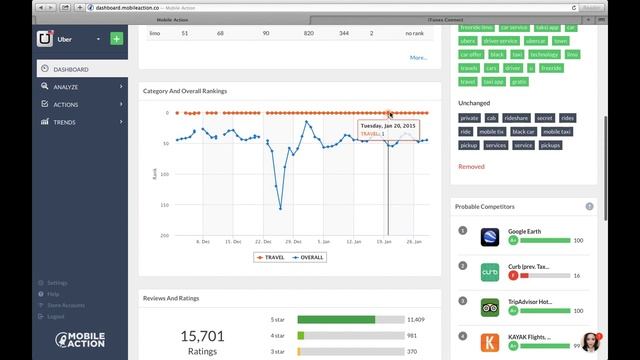640x360 pixels.
Task: Click the Help question icon in the sidebar
Action: [x=41, y=294]
